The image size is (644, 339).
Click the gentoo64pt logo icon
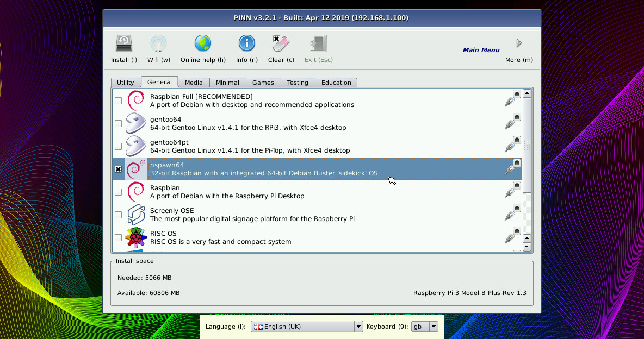click(x=135, y=146)
